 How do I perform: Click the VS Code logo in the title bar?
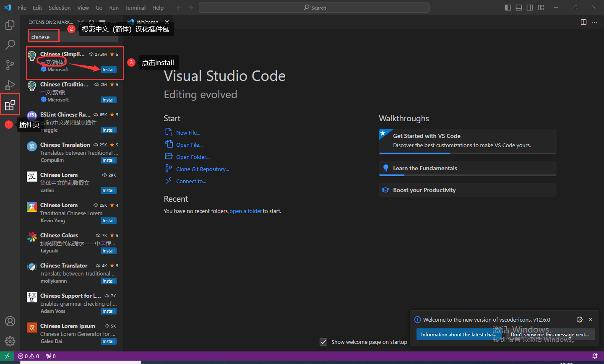point(8,8)
